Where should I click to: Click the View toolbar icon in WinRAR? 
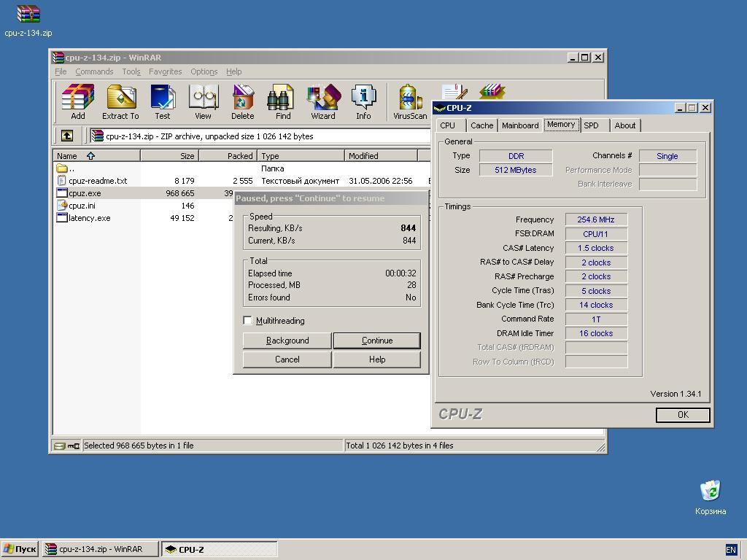point(203,101)
